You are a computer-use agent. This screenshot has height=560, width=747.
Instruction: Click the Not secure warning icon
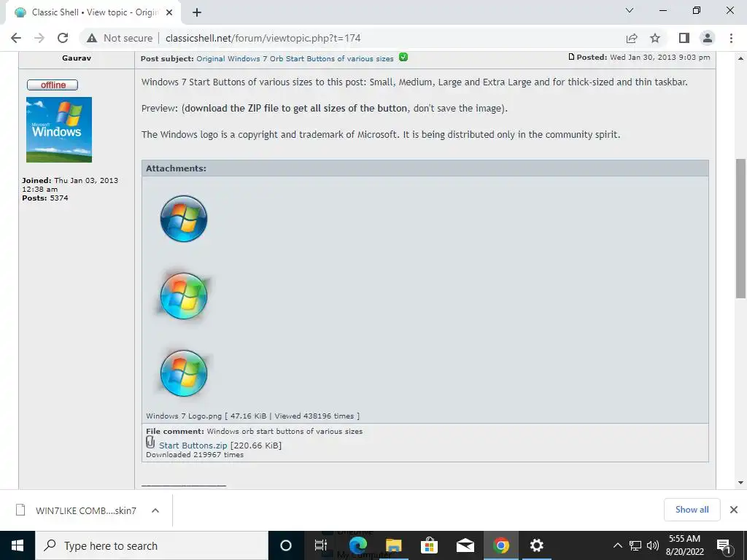pos(92,38)
